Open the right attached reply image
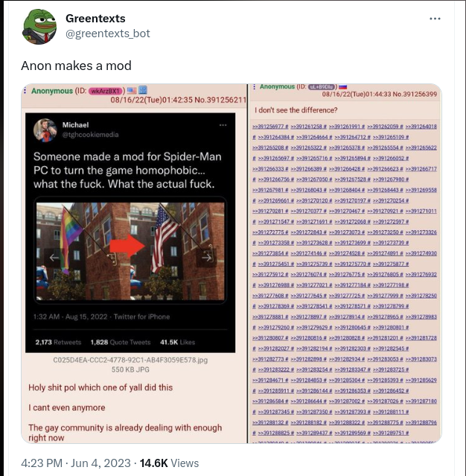This screenshot has width=466, height=476. [x=345, y=263]
